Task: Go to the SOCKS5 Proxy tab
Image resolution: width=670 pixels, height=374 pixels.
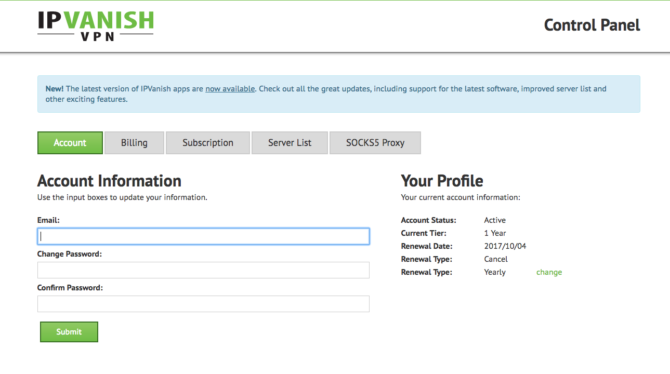Action: tap(375, 143)
